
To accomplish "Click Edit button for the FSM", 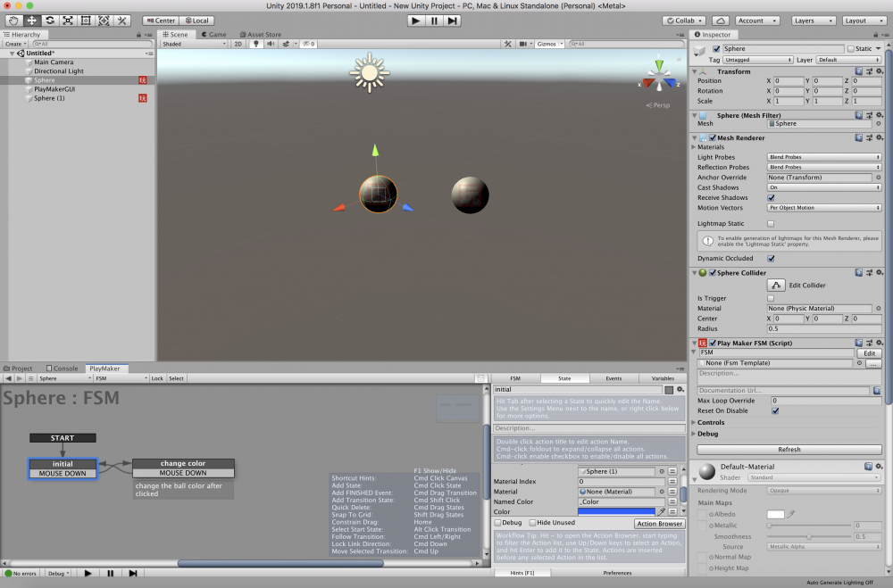I will point(869,353).
